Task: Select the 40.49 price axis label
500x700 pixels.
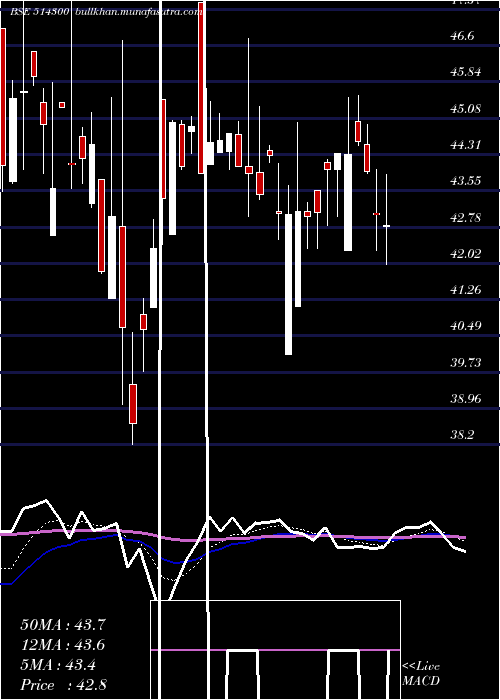Action: pos(466,326)
